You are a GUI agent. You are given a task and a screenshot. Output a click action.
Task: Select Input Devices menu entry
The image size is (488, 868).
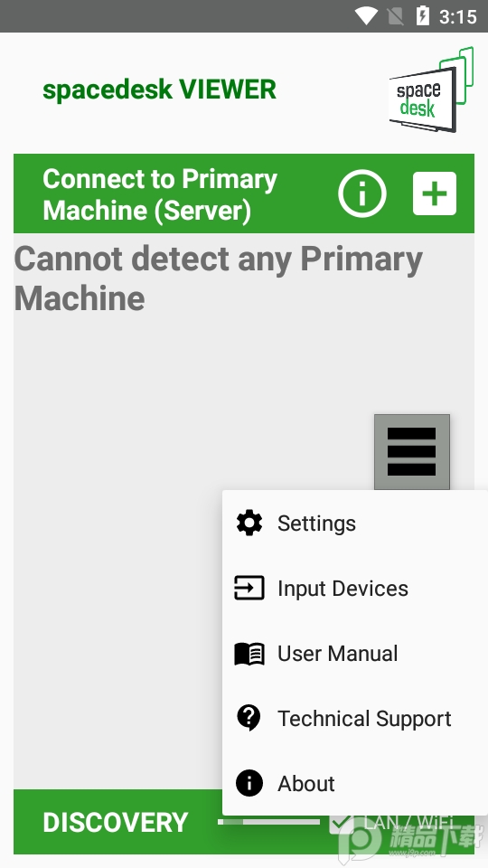point(354,588)
